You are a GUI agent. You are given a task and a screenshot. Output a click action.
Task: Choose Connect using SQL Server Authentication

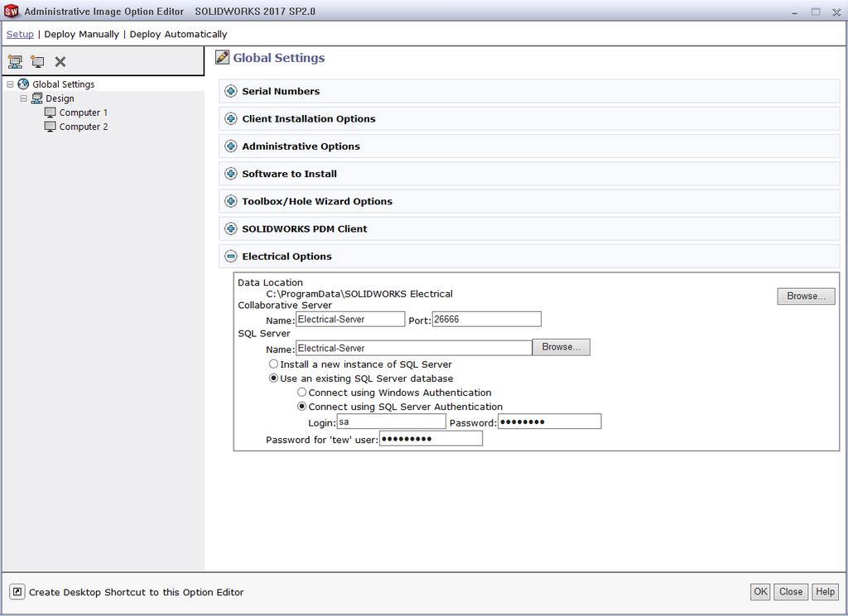click(x=301, y=407)
